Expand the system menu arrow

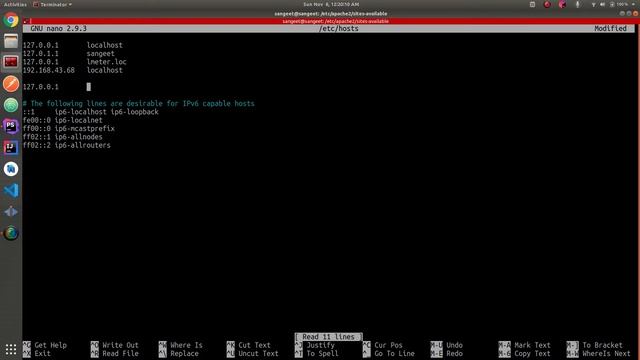click(x=633, y=4)
